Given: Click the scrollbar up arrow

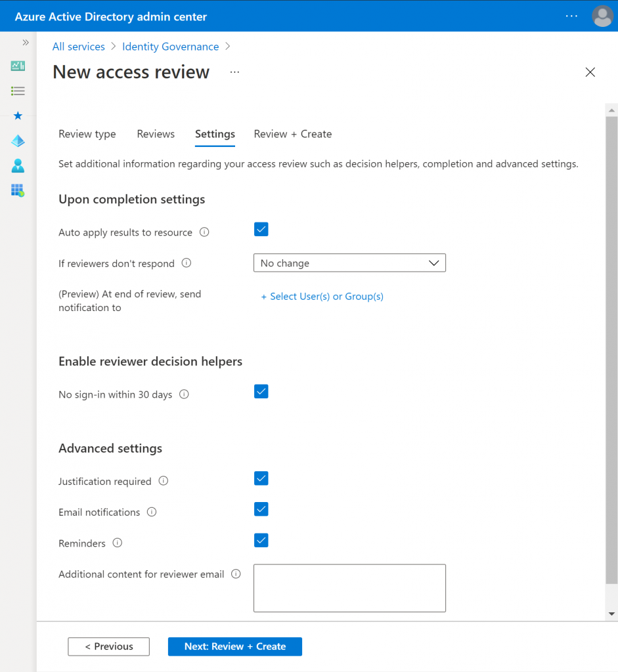Looking at the screenshot, I should 611,110.
